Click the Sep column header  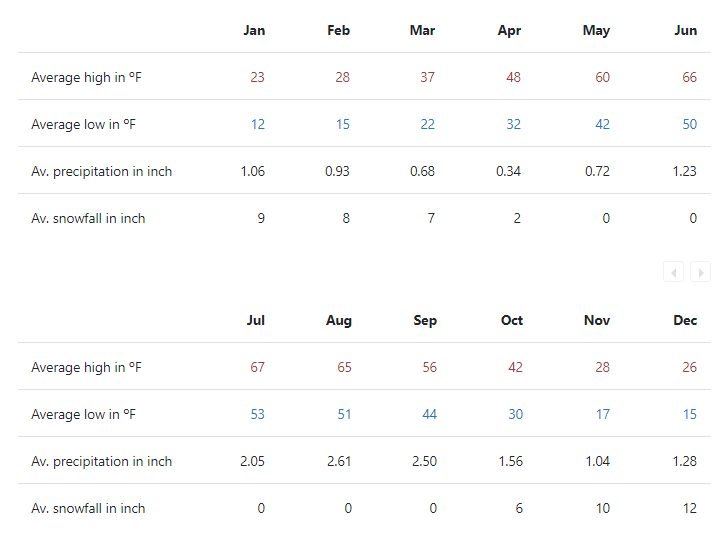[425, 320]
